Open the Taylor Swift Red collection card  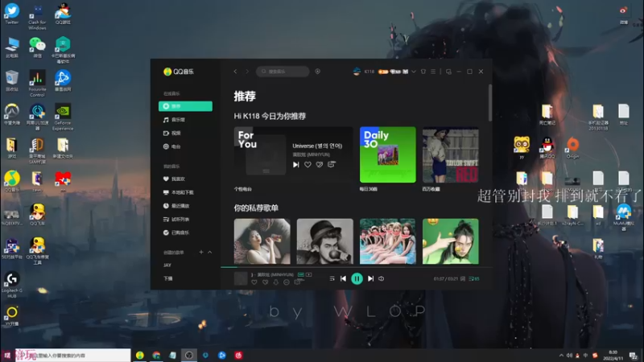pos(451,154)
